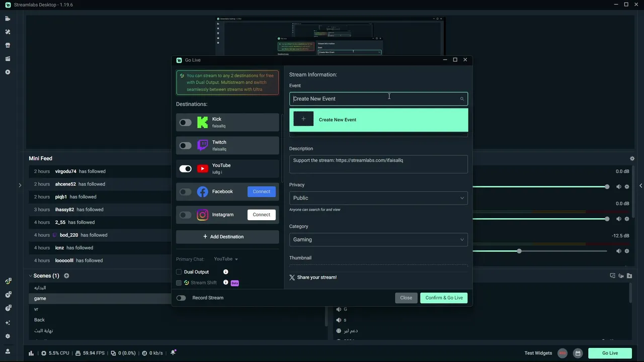Open settings gear for -12.5 dB source
Screen dimensions: 644x362
(x=627, y=251)
